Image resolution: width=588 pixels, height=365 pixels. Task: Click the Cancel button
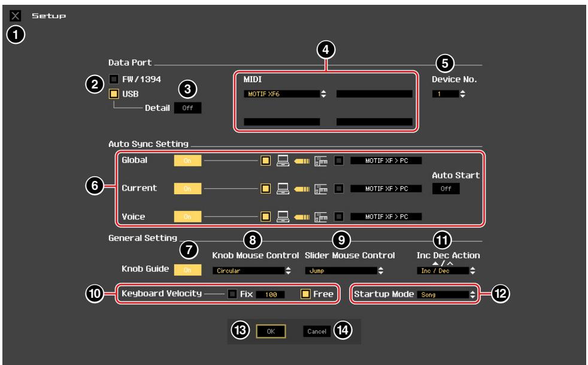(317, 331)
